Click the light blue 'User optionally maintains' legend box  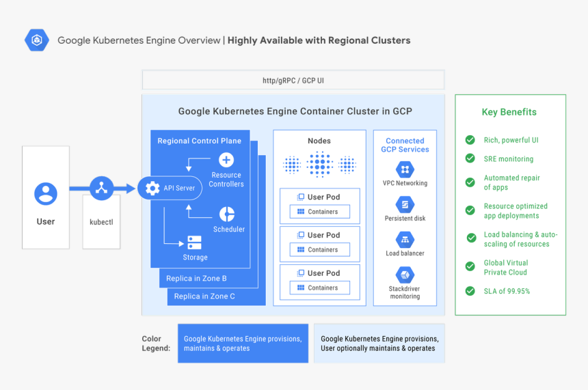(379, 343)
